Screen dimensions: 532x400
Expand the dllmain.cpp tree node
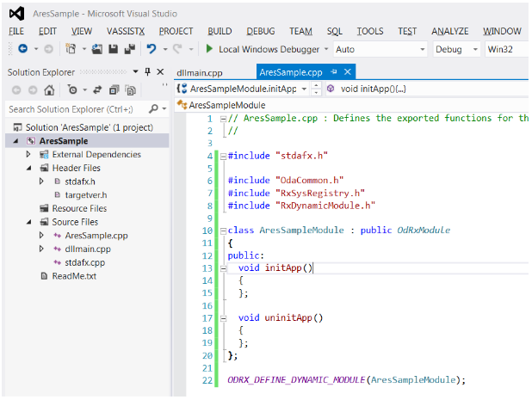41,249
